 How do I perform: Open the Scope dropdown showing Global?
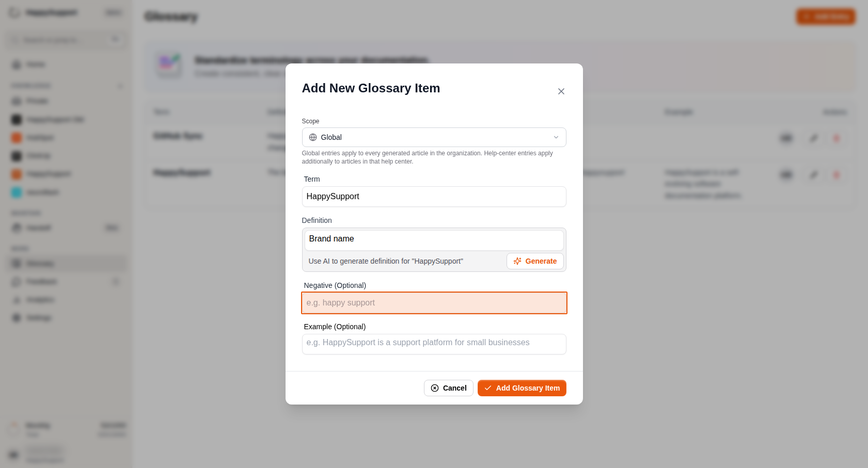(x=434, y=137)
